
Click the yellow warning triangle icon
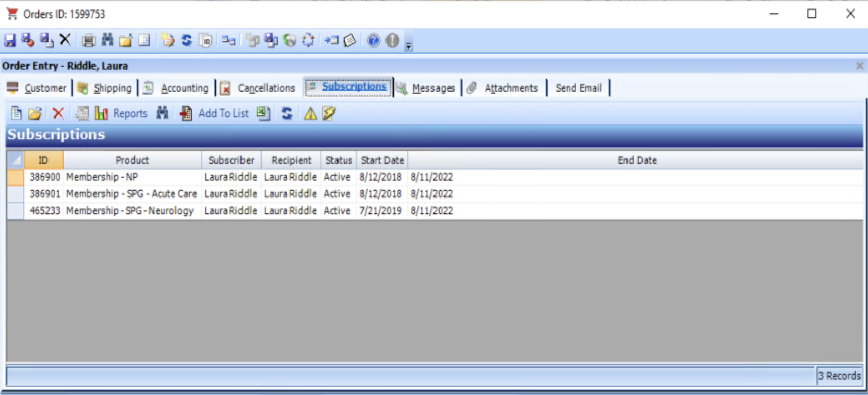(x=310, y=114)
